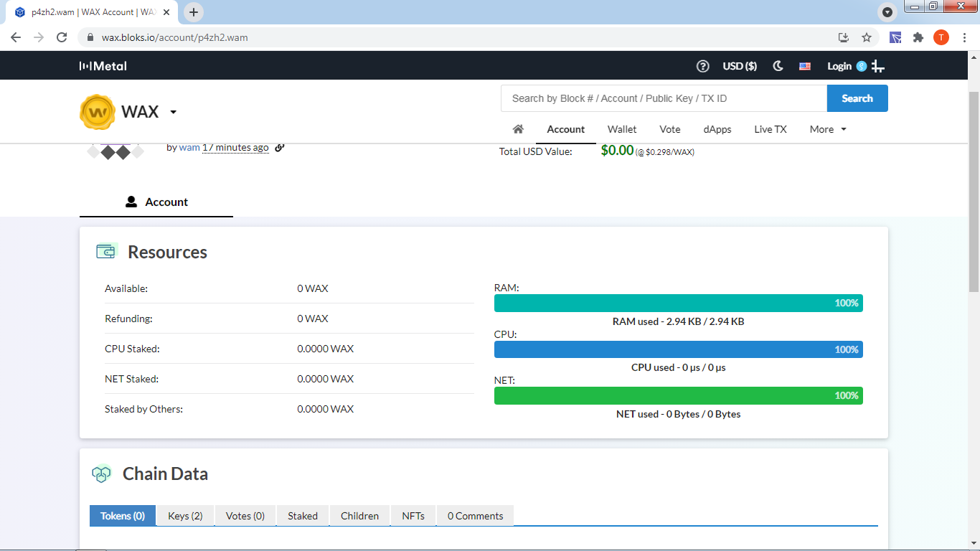The height and width of the screenshot is (551, 980).
Task: Click the minutes ago timestamp link
Action: coord(235,147)
